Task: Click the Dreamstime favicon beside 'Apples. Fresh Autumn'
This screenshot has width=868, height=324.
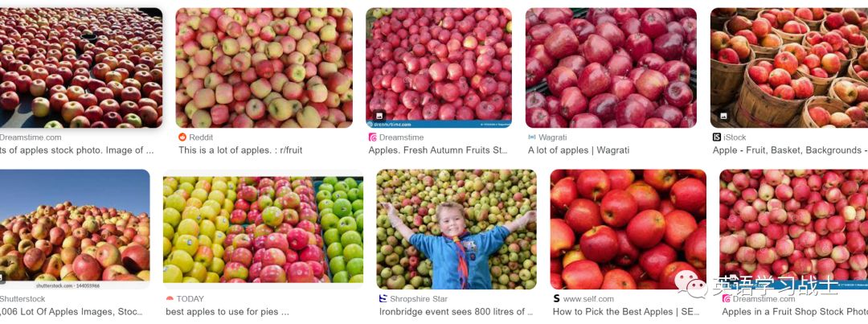Action: point(373,137)
